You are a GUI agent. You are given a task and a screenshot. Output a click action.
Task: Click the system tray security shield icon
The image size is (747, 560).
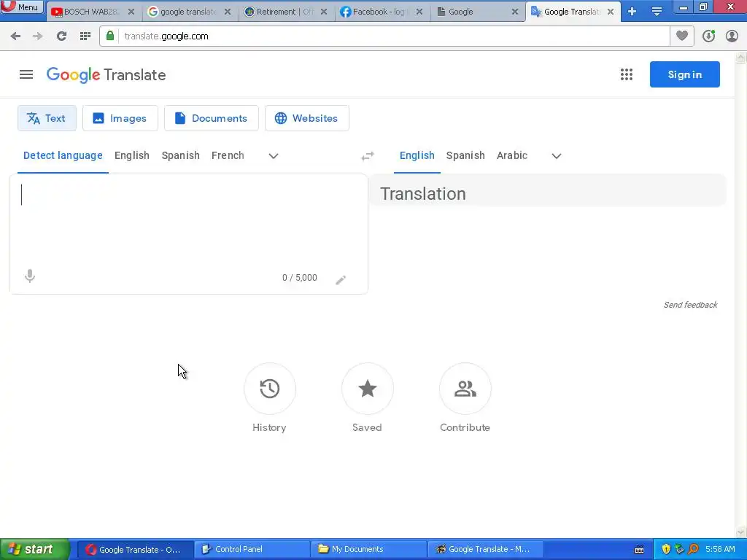(666, 550)
